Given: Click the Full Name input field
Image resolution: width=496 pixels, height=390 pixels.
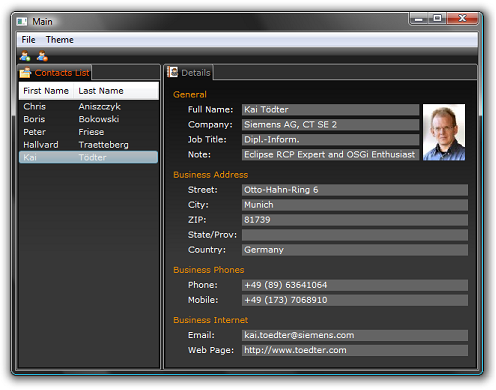Looking at the screenshot, I should coord(330,110).
